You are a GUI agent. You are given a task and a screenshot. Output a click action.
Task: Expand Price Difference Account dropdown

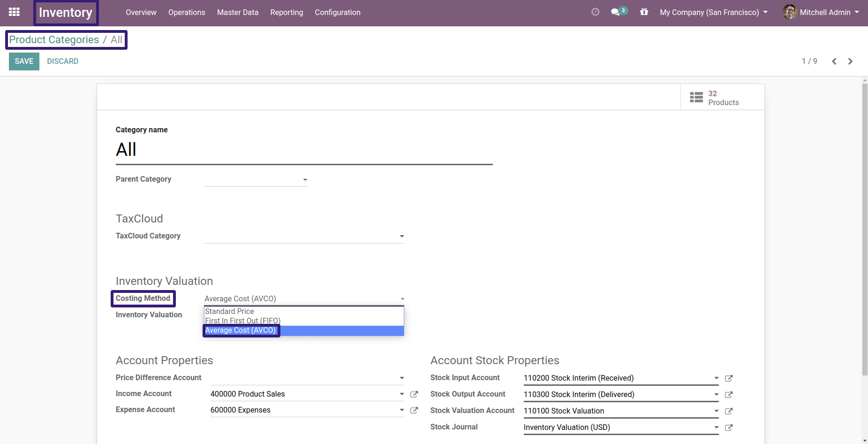(402, 378)
